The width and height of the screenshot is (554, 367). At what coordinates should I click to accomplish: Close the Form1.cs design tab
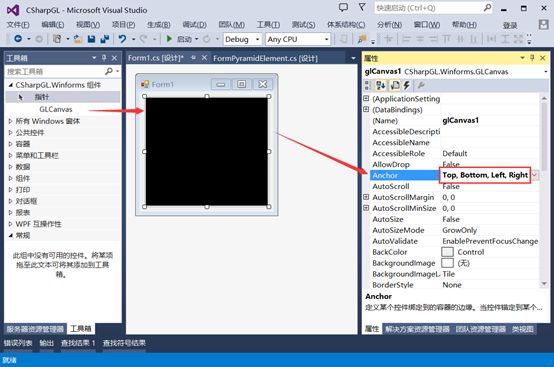point(204,58)
